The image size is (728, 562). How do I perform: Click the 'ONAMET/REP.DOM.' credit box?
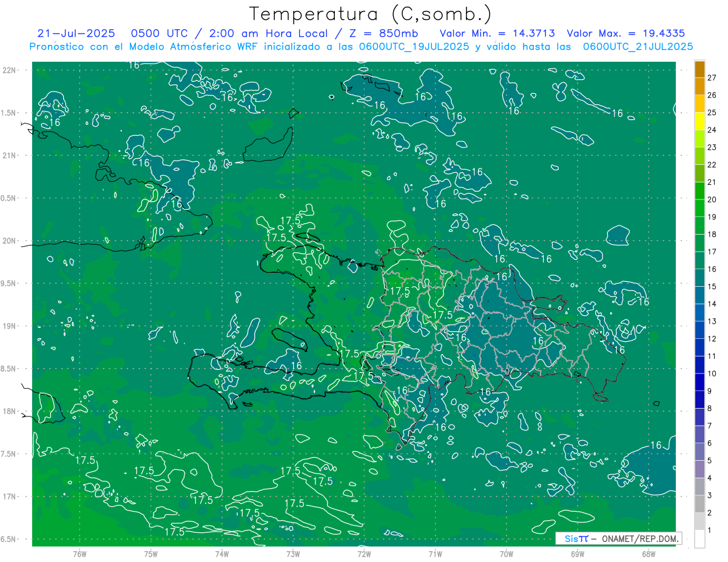[x=618, y=538]
